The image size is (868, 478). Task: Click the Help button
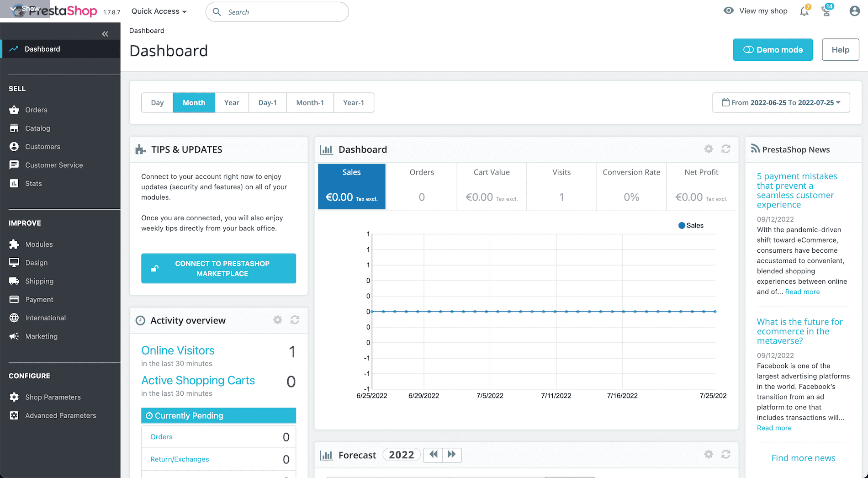[841, 50]
